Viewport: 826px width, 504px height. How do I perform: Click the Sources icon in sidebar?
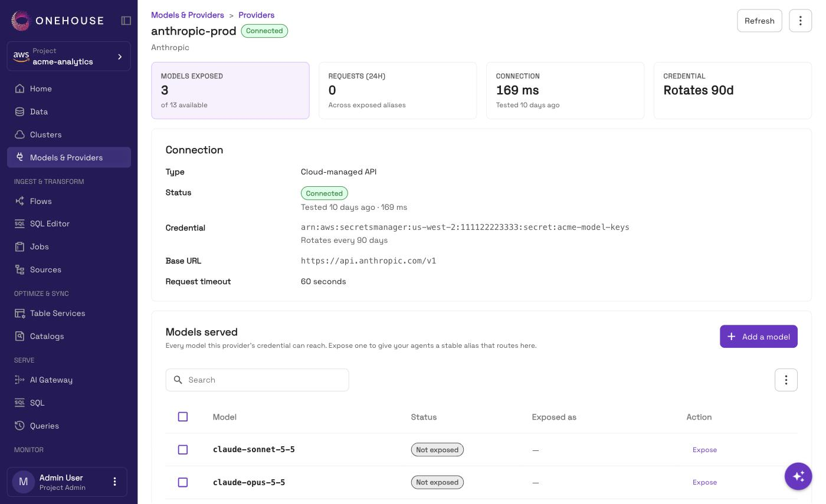point(20,269)
